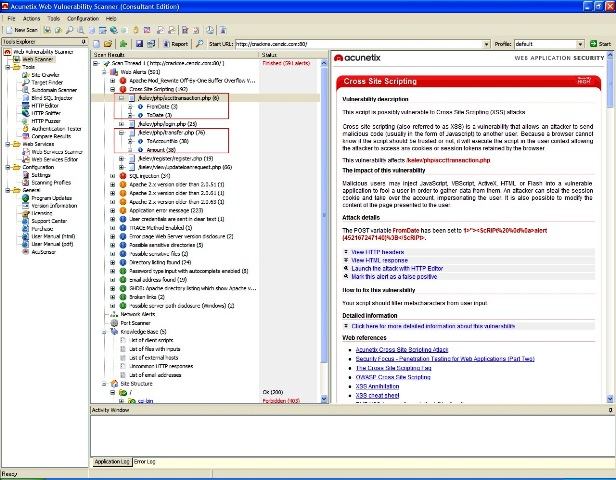616x480 pixels.
Task: Open Version Information
Action: click(54, 206)
